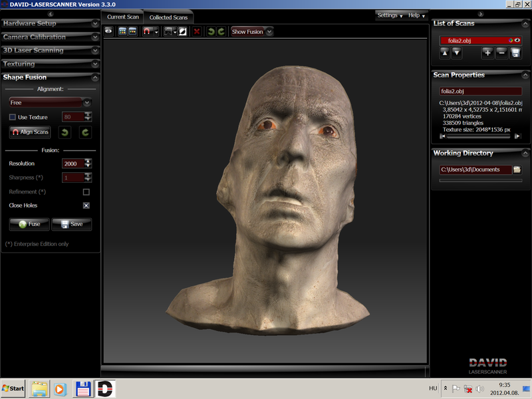Click the Windows Start button

tap(13, 388)
